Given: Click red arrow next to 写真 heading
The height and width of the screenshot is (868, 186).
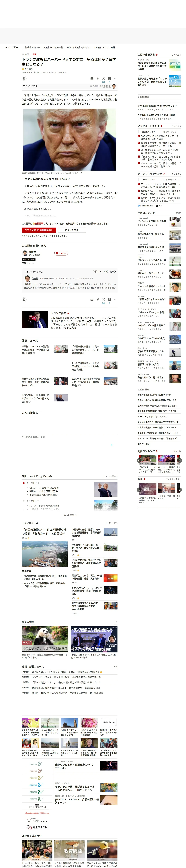Looking at the screenshot, I should pos(144,479).
